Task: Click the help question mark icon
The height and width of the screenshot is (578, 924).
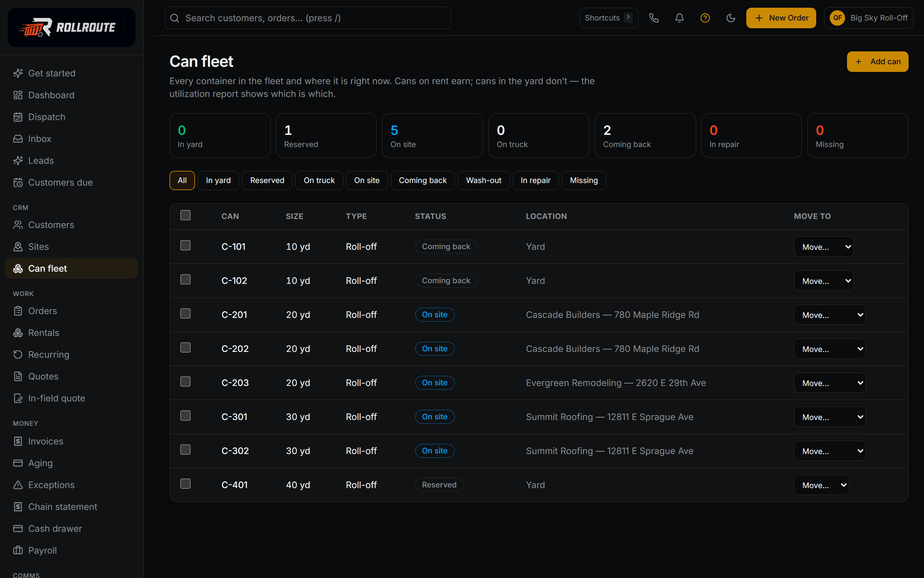Action: pos(705,18)
